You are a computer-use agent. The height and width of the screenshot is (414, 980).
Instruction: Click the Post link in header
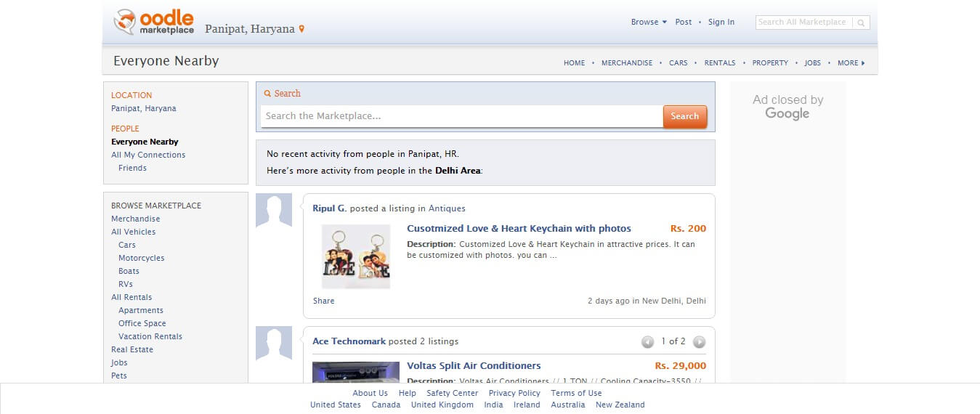(x=684, y=22)
